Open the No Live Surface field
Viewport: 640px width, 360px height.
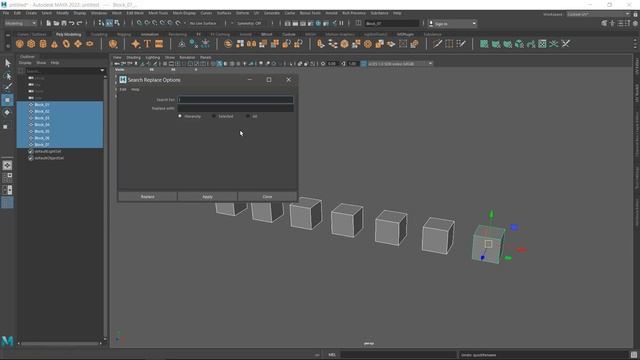coord(204,23)
